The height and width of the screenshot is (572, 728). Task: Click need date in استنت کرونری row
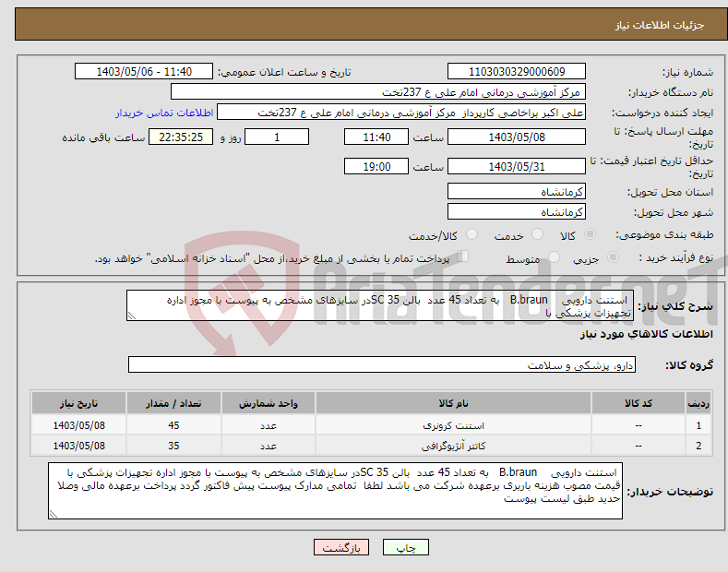79,425
